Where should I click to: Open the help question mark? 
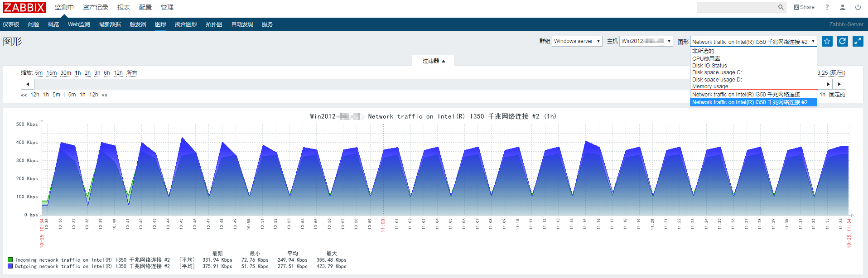pyautogui.click(x=827, y=7)
